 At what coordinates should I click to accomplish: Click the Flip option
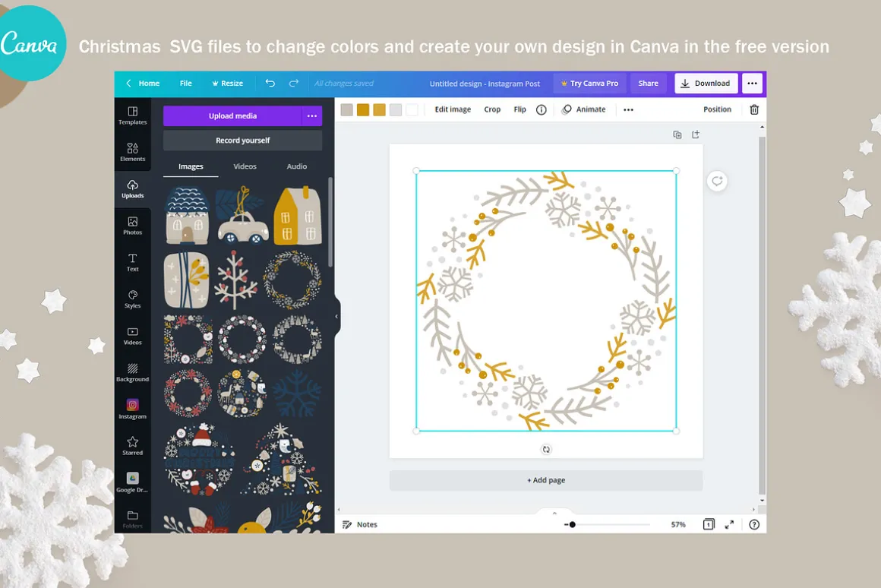[519, 109]
